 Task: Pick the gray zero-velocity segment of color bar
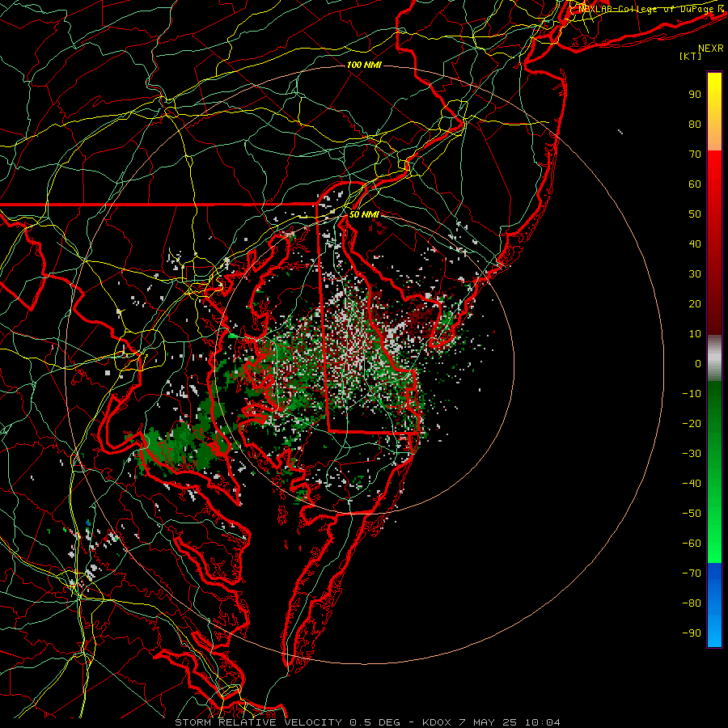[x=714, y=358]
